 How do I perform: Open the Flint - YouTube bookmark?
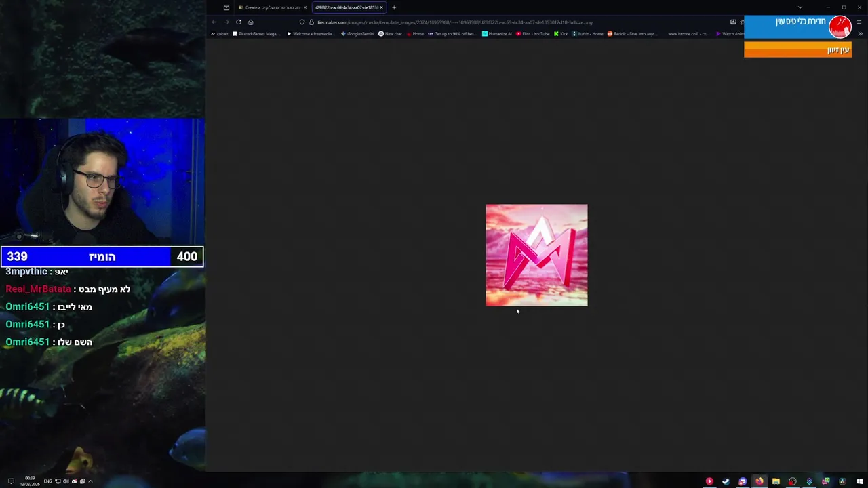[533, 34]
